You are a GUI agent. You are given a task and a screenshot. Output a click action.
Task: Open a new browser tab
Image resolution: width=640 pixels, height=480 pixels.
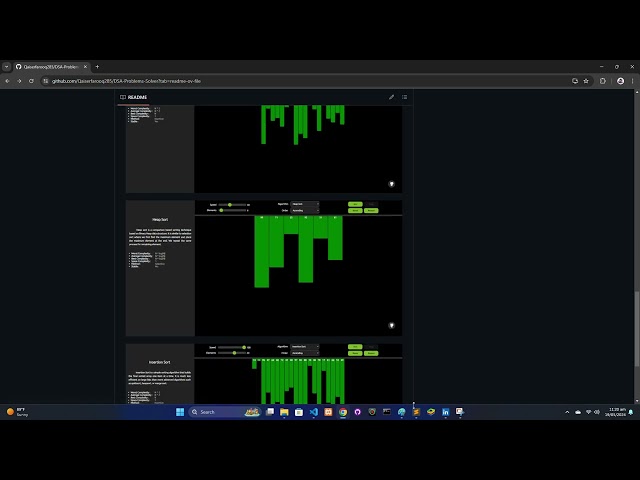coord(97,67)
